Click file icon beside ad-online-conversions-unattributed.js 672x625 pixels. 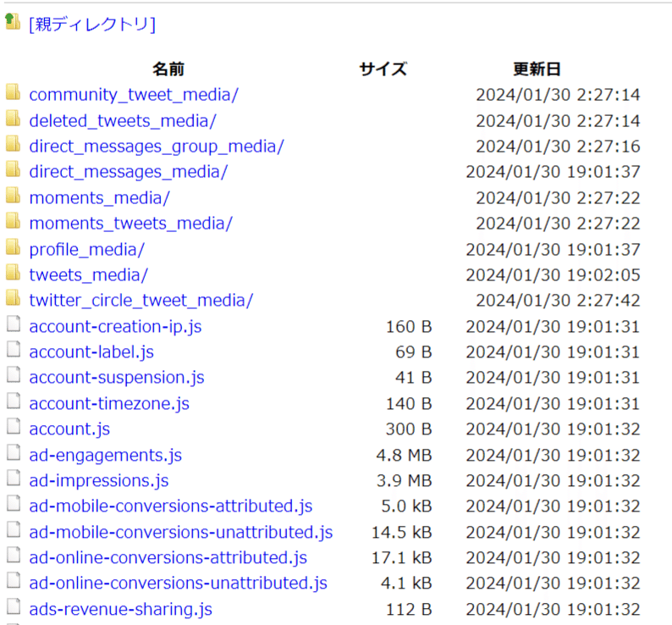[14, 579]
